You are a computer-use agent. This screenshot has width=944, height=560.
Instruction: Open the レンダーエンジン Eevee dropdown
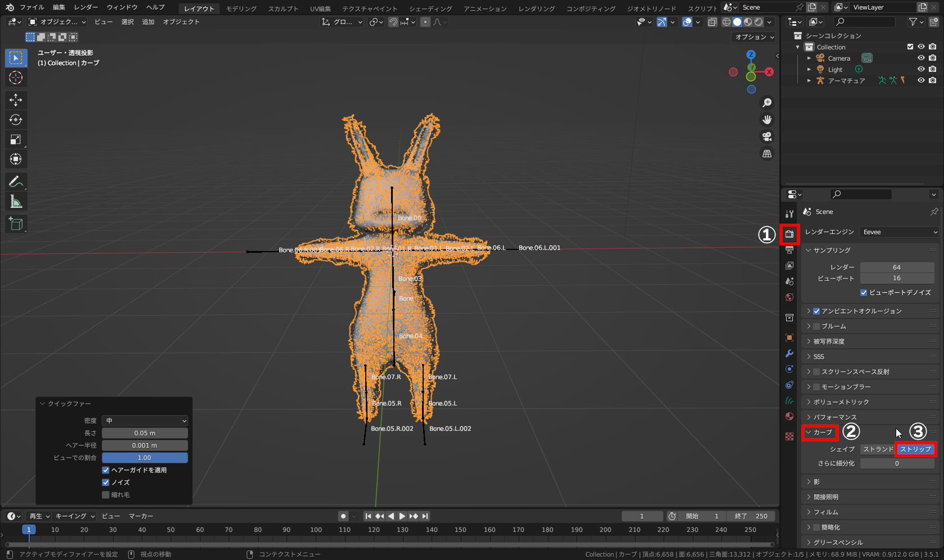pos(900,232)
